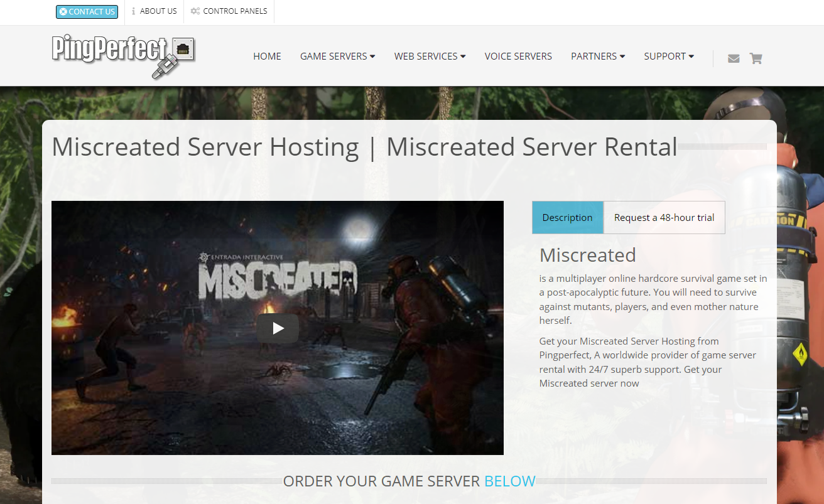Screen dimensions: 824x504
Task: Expand the Partners dropdown menu
Action: point(598,56)
